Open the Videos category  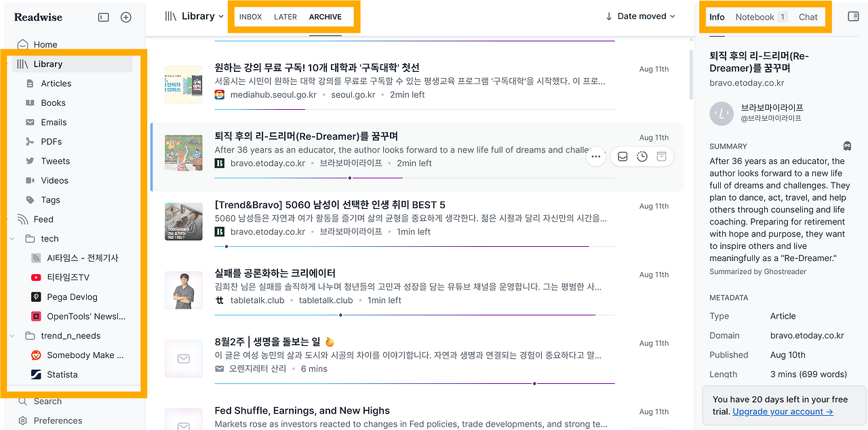click(54, 180)
